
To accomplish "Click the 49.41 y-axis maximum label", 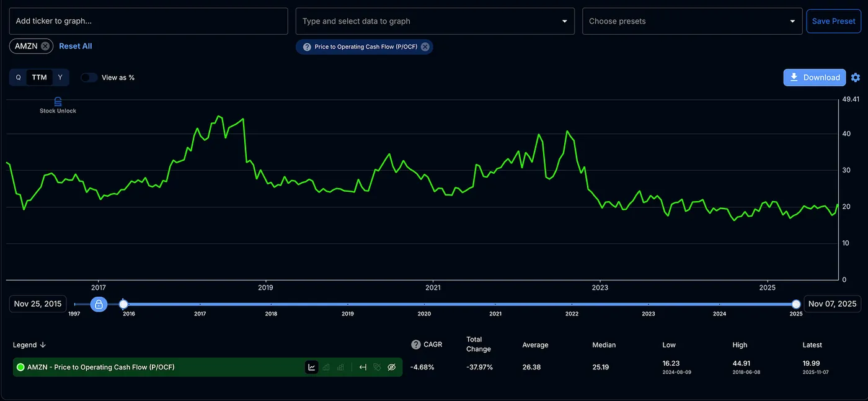I will click(851, 99).
